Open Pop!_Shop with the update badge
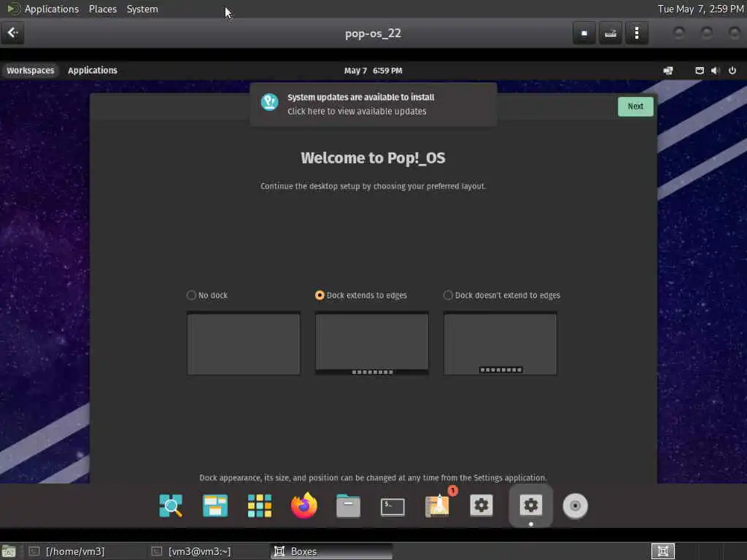The height and width of the screenshot is (560, 747). point(438,505)
